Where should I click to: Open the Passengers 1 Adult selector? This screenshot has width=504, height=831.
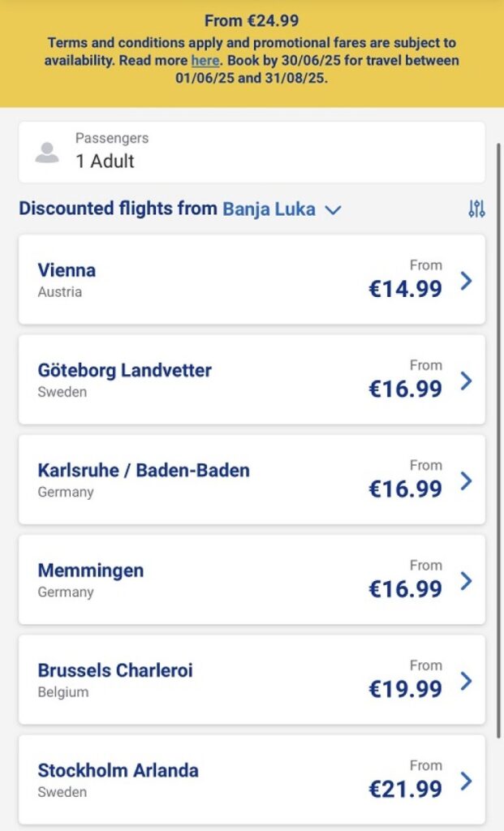pyautogui.click(x=252, y=152)
